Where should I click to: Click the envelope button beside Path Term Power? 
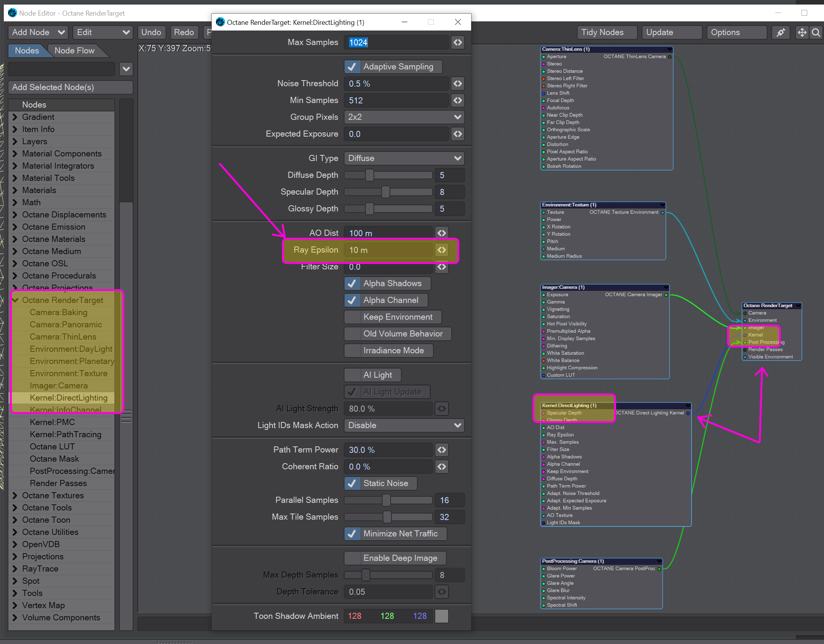[x=441, y=450]
